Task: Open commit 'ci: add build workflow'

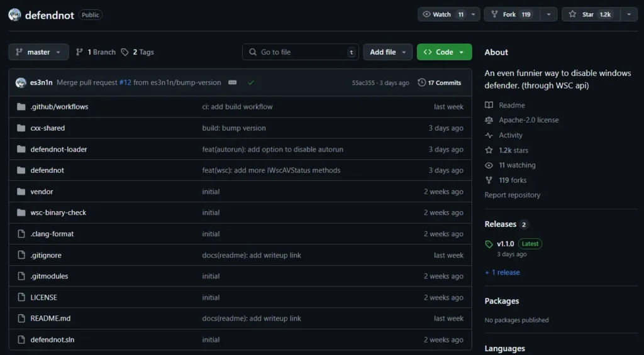Action: (237, 107)
